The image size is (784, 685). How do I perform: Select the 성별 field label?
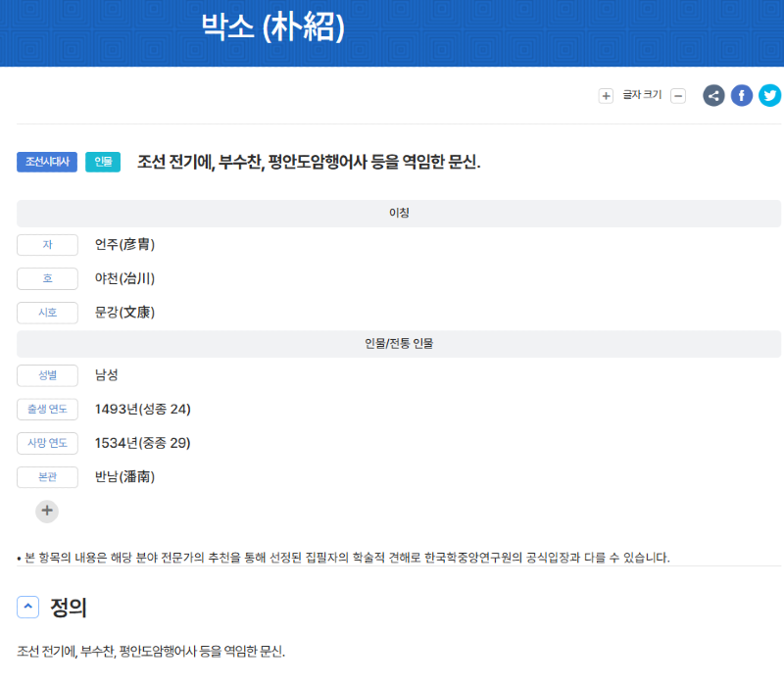click(x=47, y=375)
